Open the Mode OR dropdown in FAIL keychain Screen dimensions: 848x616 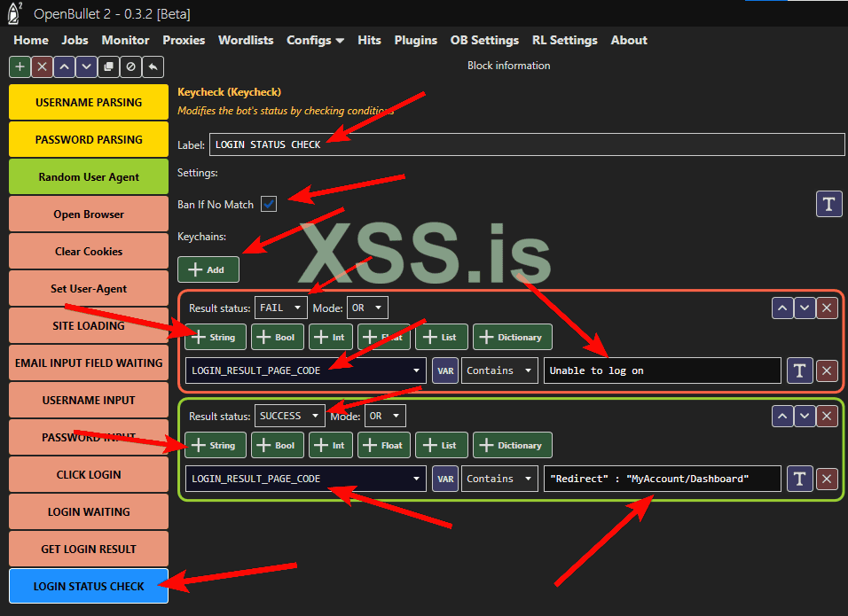tap(367, 308)
